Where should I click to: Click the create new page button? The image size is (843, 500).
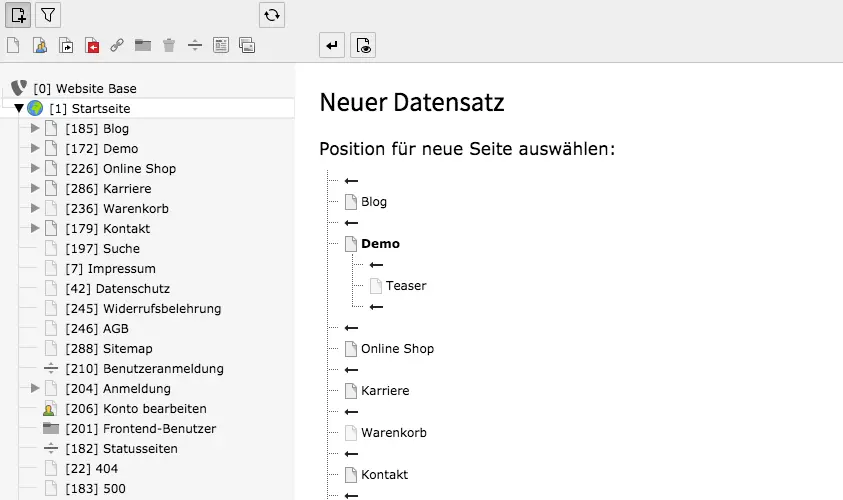point(18,15)
